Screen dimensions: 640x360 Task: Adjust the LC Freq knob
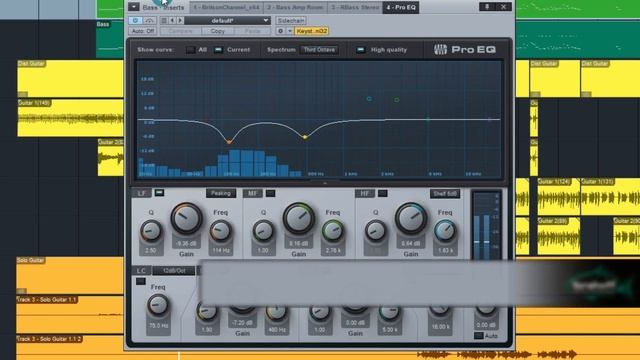(158, 305)
